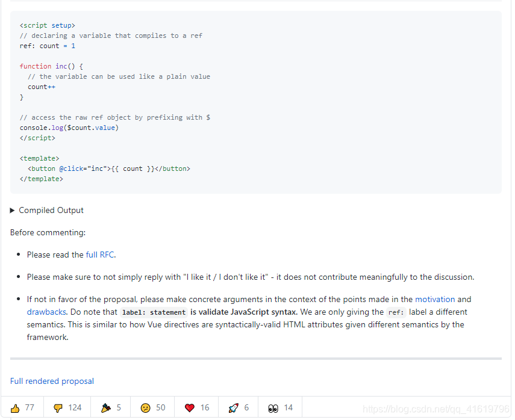Image resolution: width=515 pixels, height=420 pixels.
Task: Click inside the script setup code block
Action: pos(256,102)
